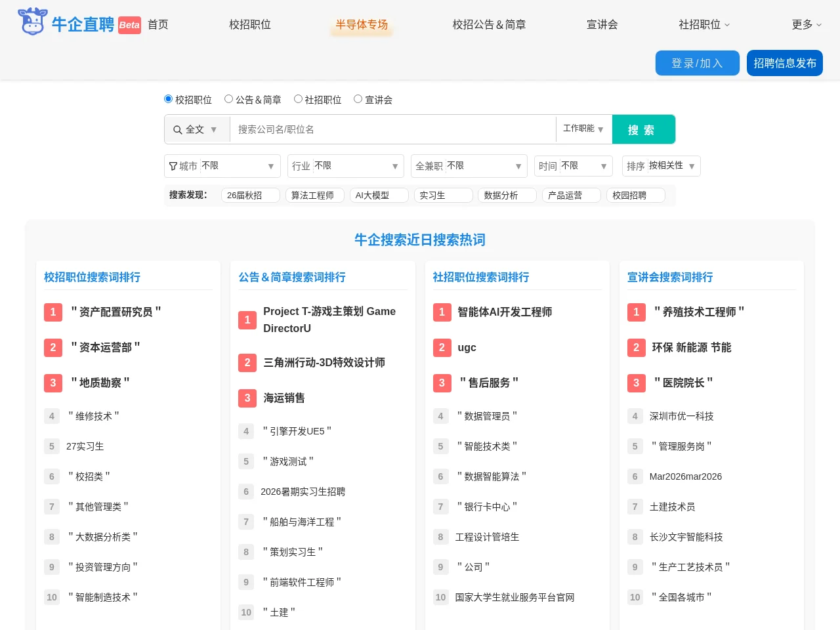The width and height of the screenshot is (840, 630).
Task: Click 27实习生 in campus ranking
Action: click(85, 446)
